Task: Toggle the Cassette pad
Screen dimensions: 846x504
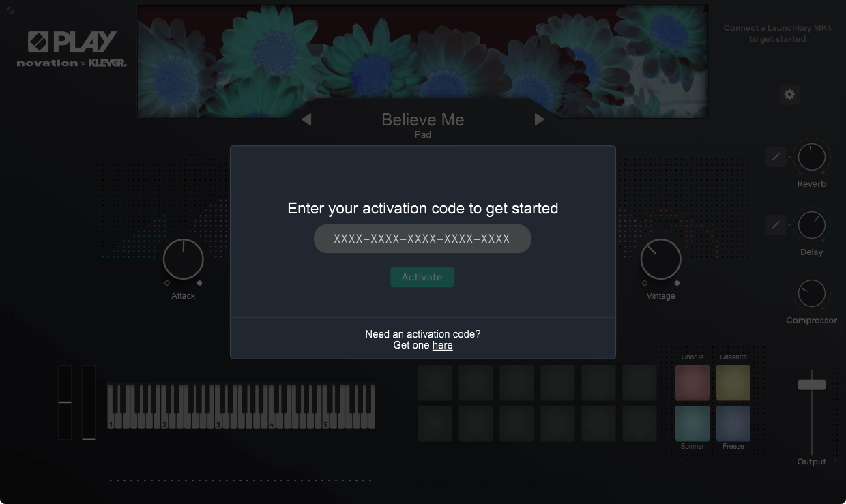Action: 733,383
